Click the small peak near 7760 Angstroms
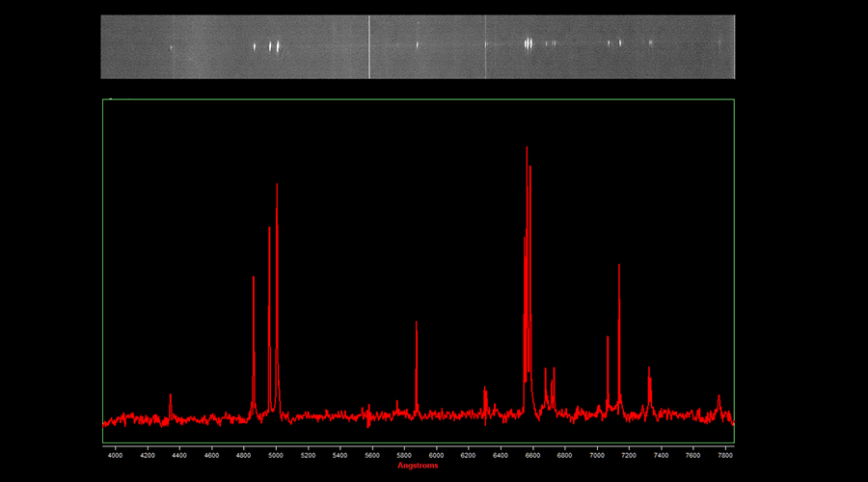Viewport: 868px width, 482px height. (x=719, y=397)
